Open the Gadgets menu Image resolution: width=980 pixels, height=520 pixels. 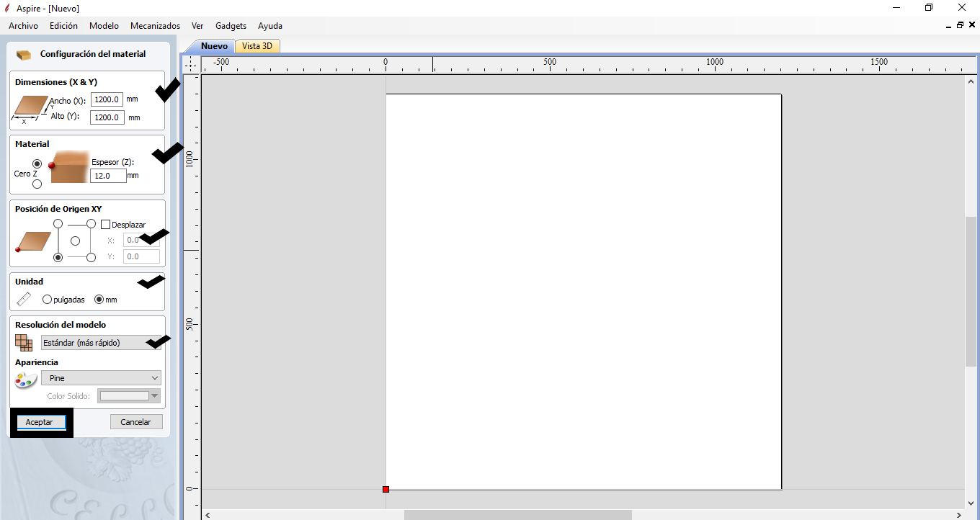point(231,26)
